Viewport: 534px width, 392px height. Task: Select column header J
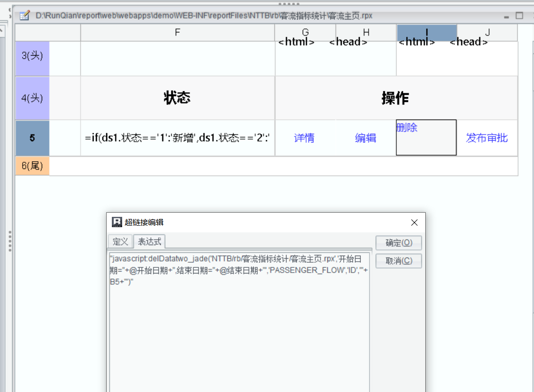tap(487, 32)
